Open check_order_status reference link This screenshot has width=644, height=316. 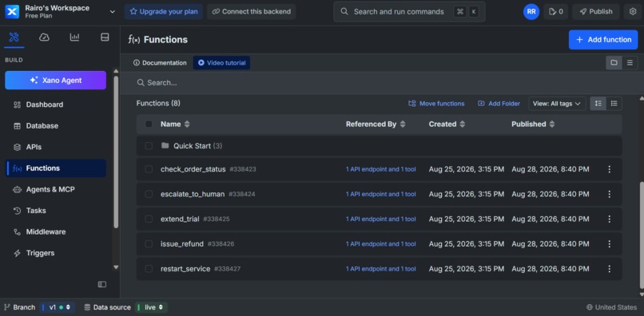coord(381,169)
